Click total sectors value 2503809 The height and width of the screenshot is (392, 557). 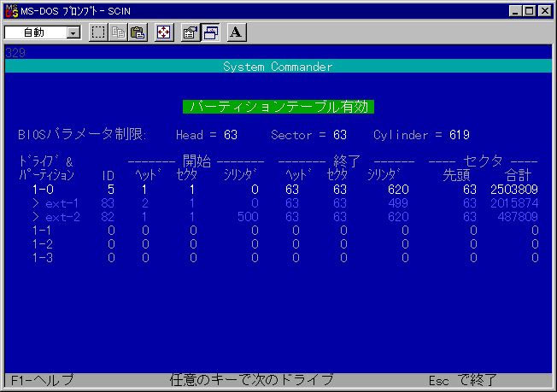[x=514, y=190]
